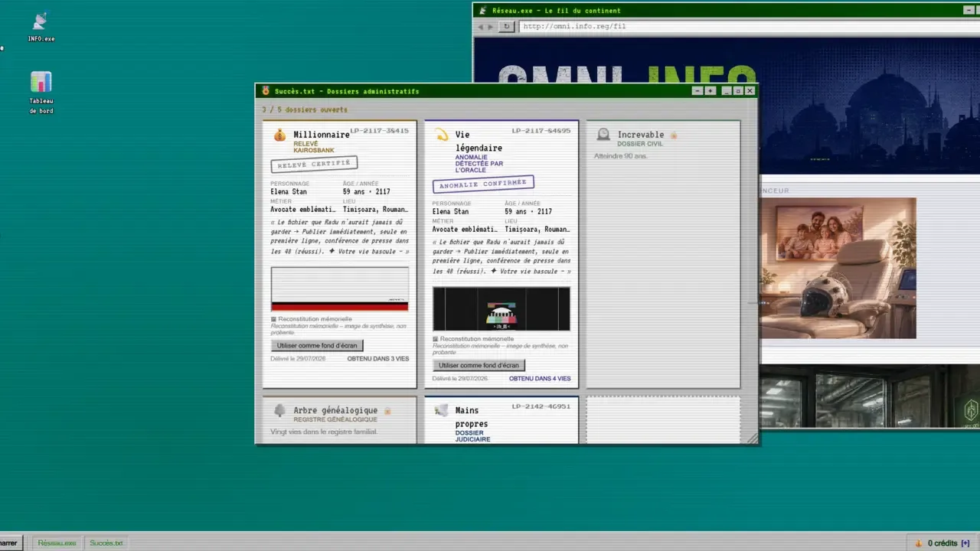This screenshot has width=980, height=551.
Task: Decrease zoom with the minus button in Succès.txt
Action: click(x=697, y=91)
